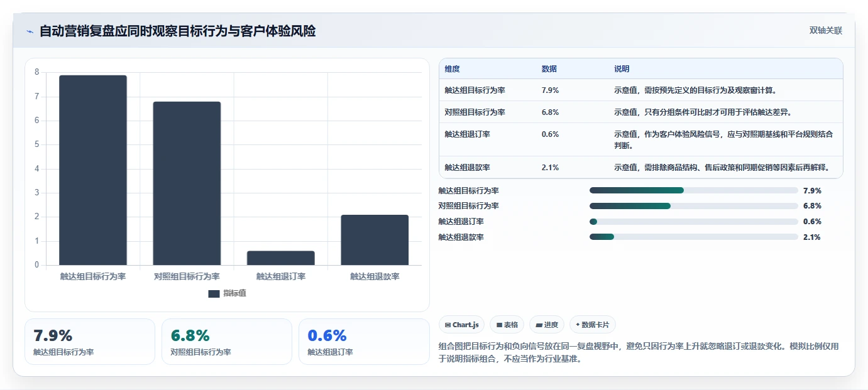
Task: Click the 对照组目标行为率 progress row label
Action: (469, 206)
